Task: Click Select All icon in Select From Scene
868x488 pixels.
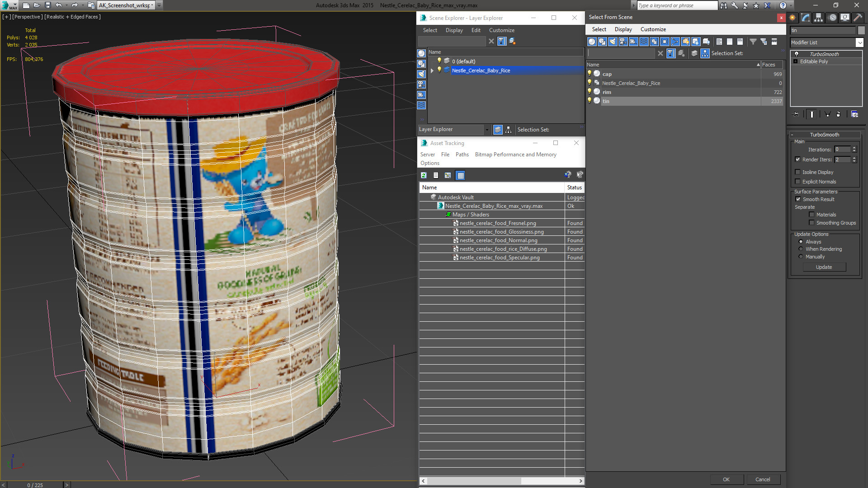Action: click(719, 42)
